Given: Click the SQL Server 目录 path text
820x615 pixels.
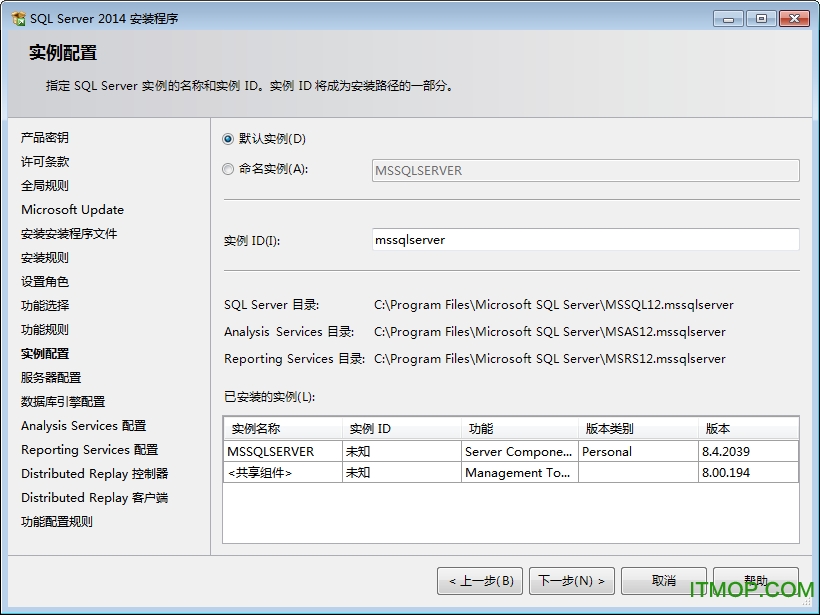Looking at the screenshot, I should 554,305.
